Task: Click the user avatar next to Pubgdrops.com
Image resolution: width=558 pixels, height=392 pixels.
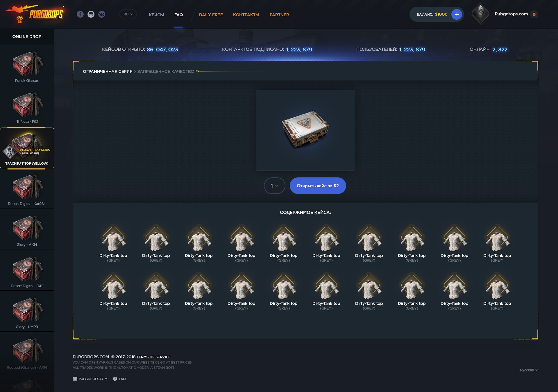Action: (480, 14)
